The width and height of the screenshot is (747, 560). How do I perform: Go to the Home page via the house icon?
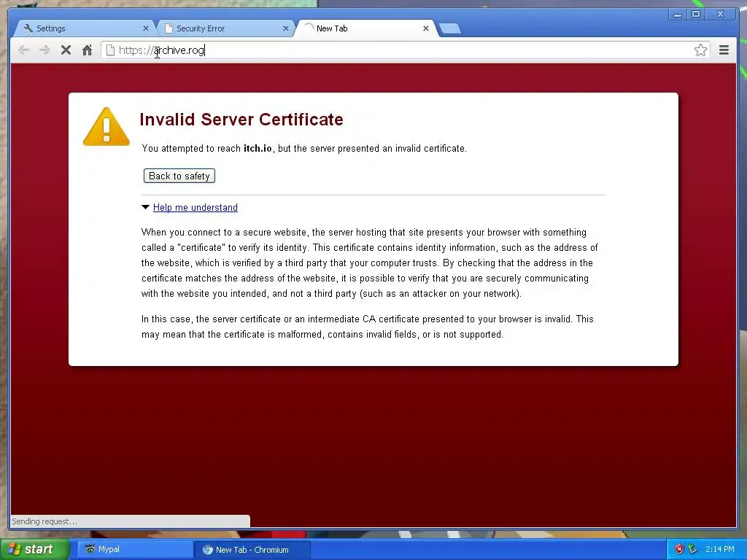point(87,50)
